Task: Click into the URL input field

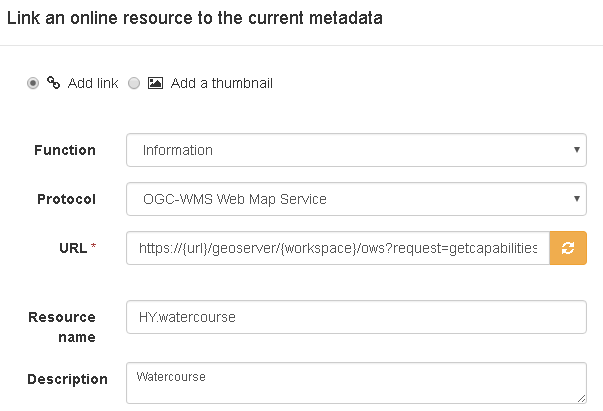Action: coord(338,248)
